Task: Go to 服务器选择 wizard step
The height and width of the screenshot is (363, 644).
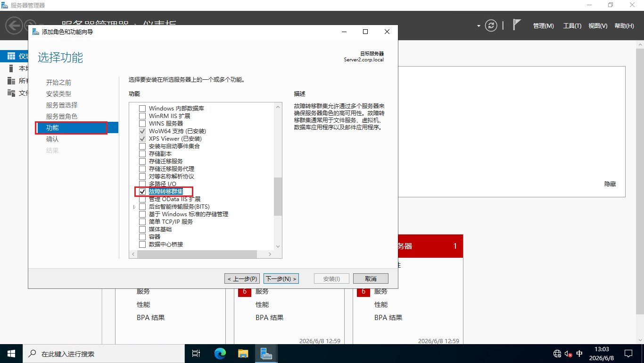Action: click(62, 105)
